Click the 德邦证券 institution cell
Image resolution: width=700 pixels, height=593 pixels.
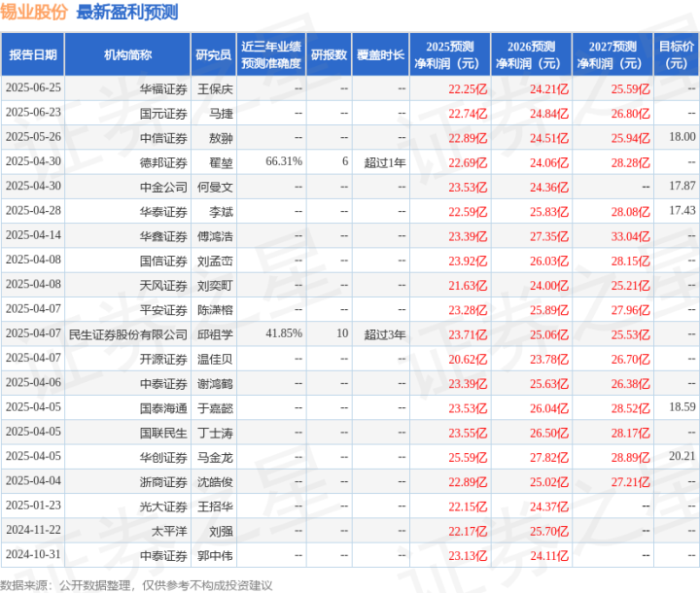[x=163, y=163]
